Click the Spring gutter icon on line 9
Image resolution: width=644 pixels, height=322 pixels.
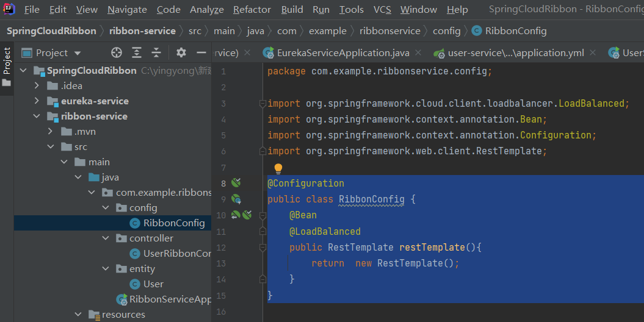coord(236,199)
